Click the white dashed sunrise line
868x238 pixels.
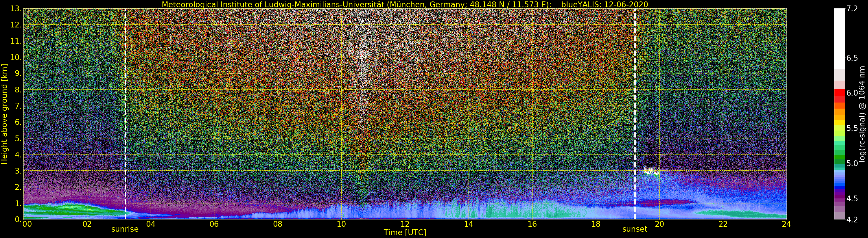point(125,114)
